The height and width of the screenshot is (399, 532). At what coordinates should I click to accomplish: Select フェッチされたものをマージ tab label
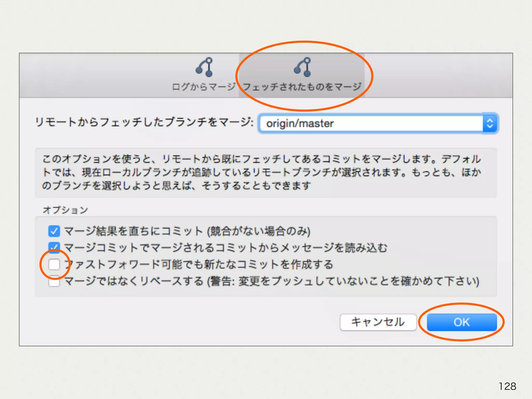click(x=302, y=87)
